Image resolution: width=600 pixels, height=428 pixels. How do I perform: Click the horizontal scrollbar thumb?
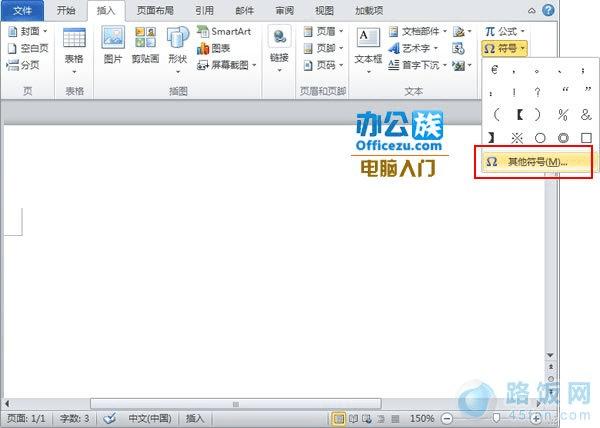point(236,404)
